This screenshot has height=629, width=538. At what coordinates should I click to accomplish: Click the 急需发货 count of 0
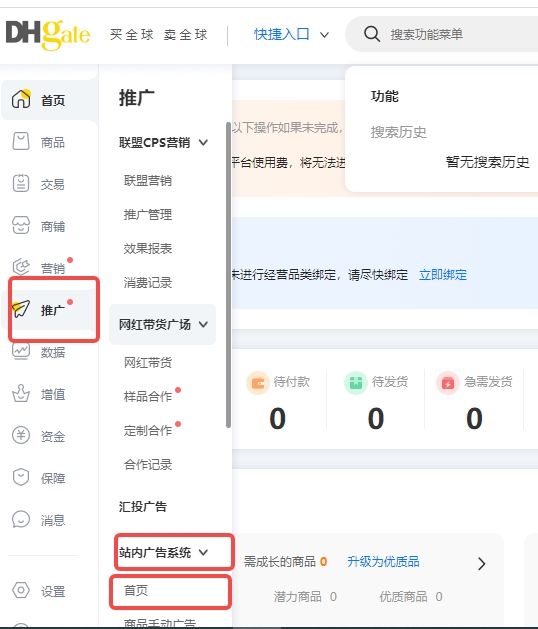pyautogui.click(x=474, y=418)
